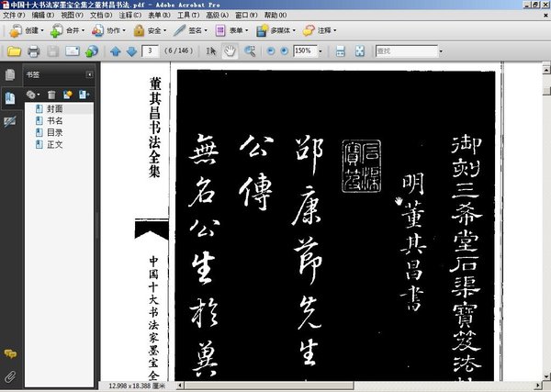This screenshot has width=551, height=392.
Task: Open the 表单 (Forms) menu in the menu bar
Action: point(159,15)
